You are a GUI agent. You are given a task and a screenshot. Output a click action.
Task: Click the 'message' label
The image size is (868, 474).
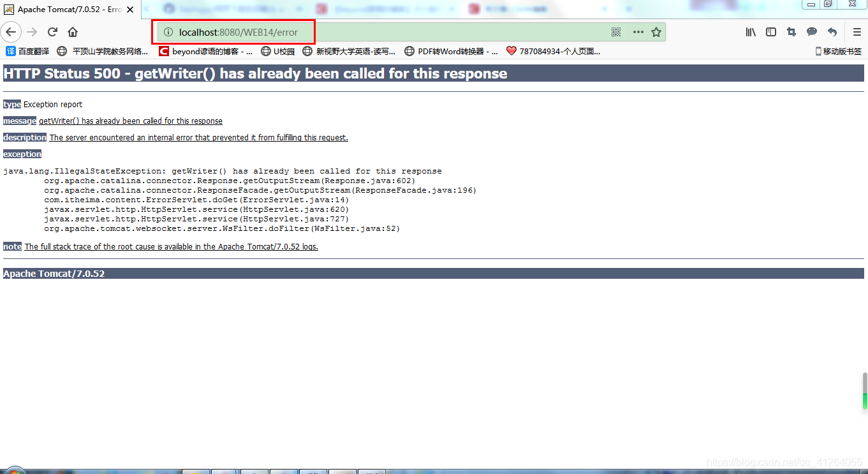tap(20, 121)
